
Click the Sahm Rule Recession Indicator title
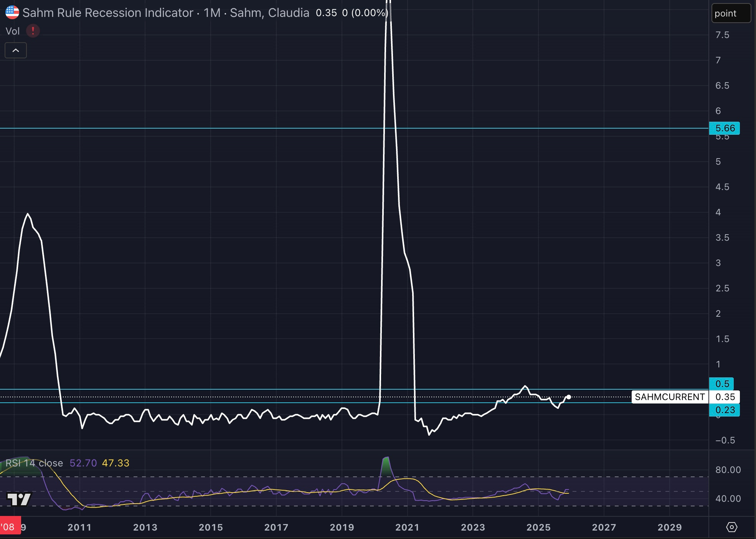click(108, 13)
